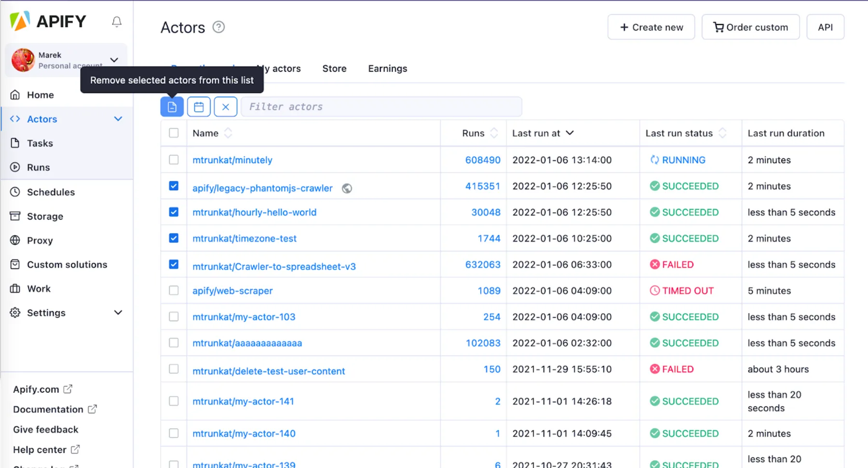The width and height of the screenshot is (868, 468).
Task: Click the Marek account avatar
Action: click(x=23, y=60)
